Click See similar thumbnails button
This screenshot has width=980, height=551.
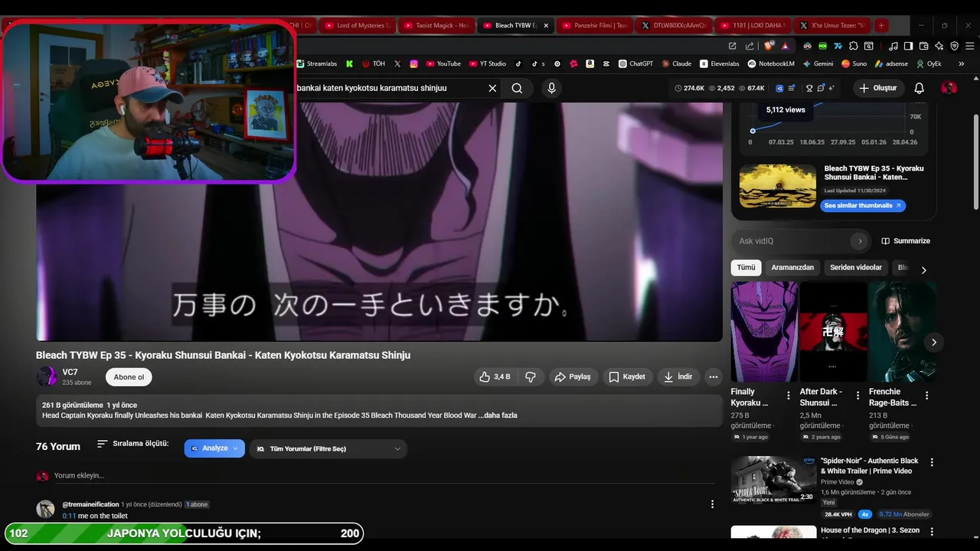point(863,206)
